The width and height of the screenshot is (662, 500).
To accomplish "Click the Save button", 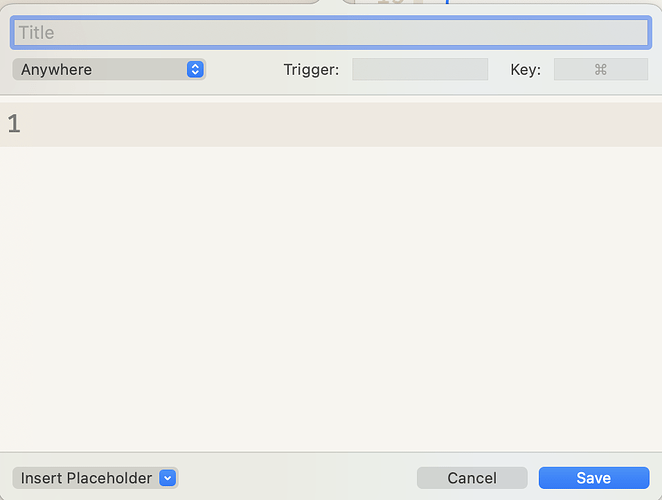I will click(x=594, y=478).
